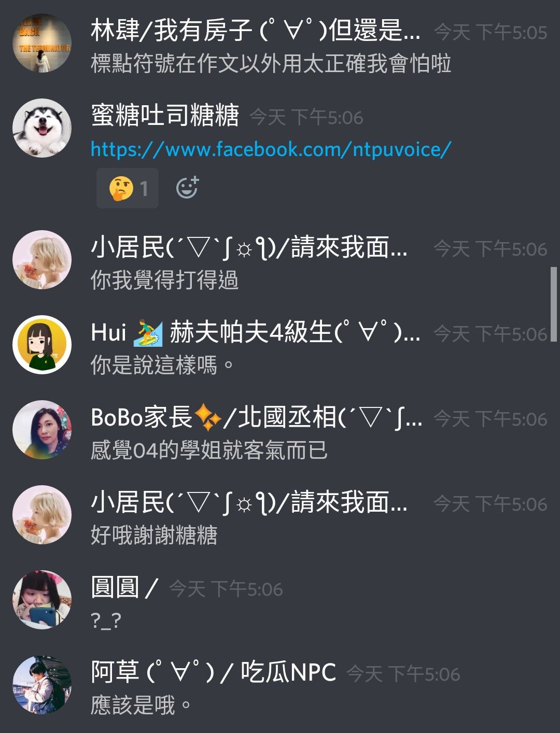The width and height of the screenshot is (560, 733).
Task: Open 小居民's avatar beside 好哦謝謝糖糖
Action: coord(42,515)
